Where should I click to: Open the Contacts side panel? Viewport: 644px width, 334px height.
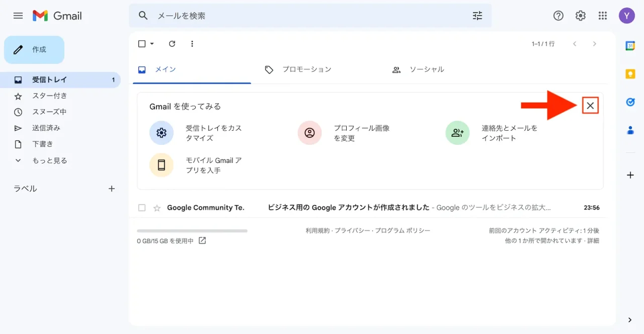click(x=630, y=130)
